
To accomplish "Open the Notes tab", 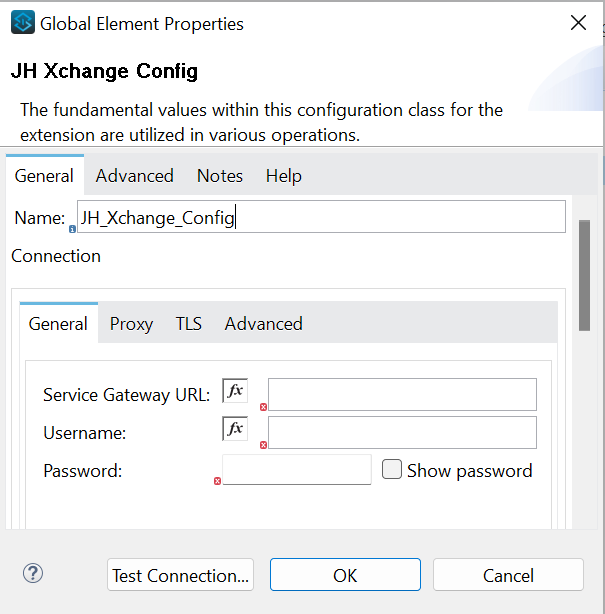I will [219, 175].
